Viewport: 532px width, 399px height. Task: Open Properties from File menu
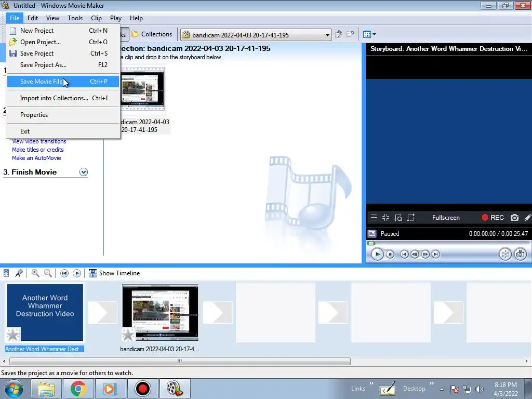click(x=63, y=115)
